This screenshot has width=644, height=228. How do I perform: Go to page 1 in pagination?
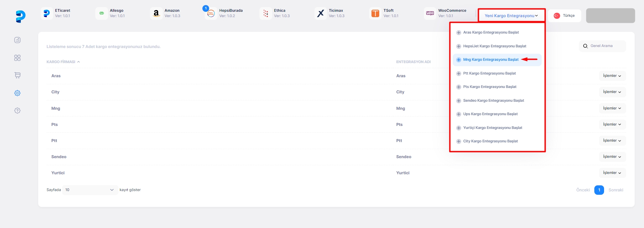click(x=599, y=190)
